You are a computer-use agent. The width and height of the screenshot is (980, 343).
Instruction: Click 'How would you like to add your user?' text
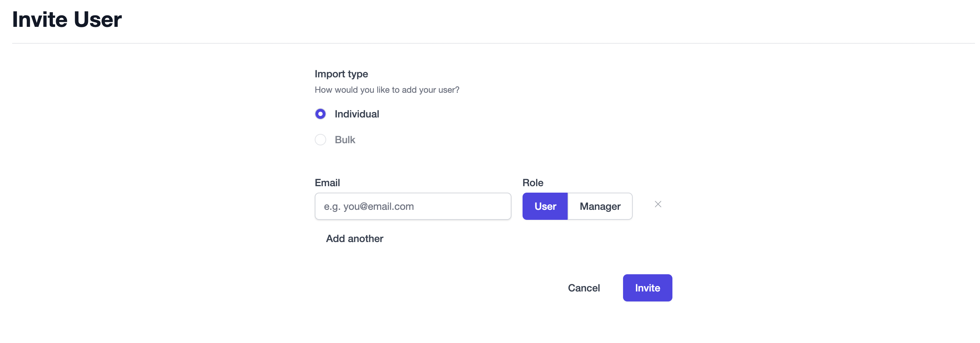tap(387, 90)
